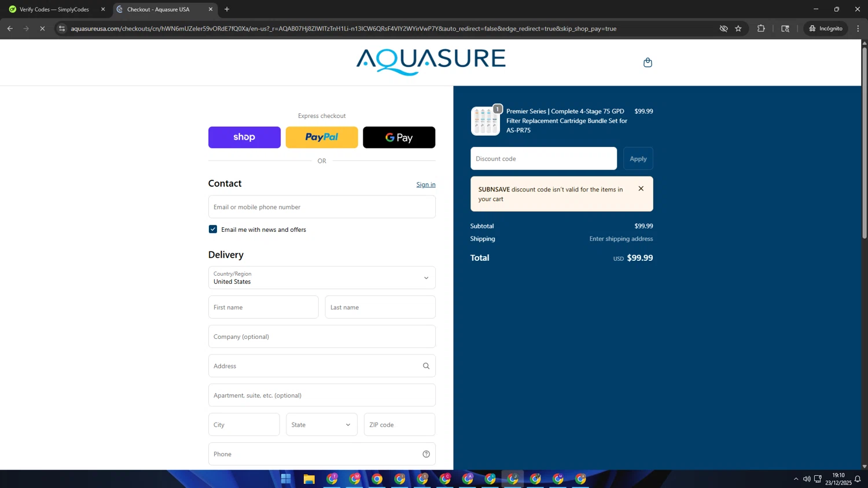This screenshot has width=868, height=488.
Task: Switch to the Verify Codes — SimplyCodes tab
Action: pos(54,9)
